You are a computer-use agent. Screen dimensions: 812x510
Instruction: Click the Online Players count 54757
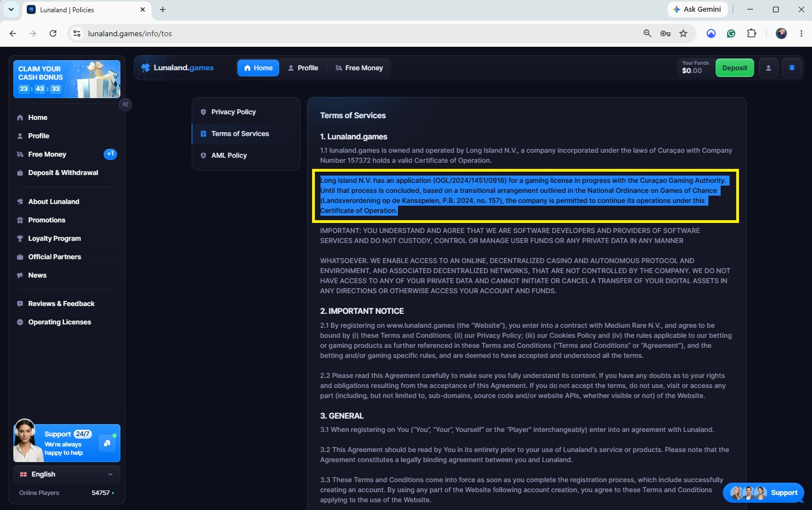101,493
